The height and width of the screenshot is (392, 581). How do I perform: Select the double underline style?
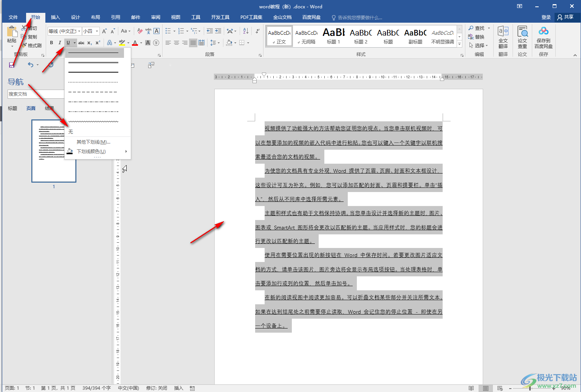pyautogui.click(x=93, y=63)
